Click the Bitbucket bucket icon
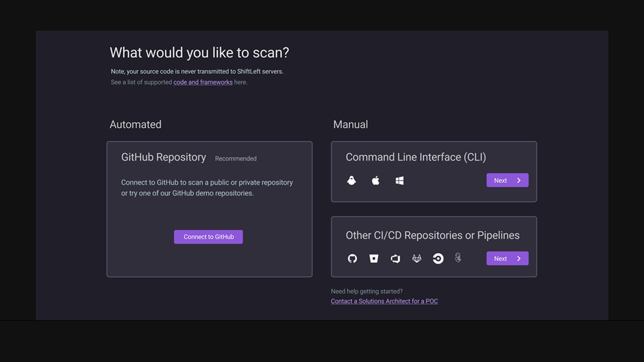The image size is (644, 362). point(374,258)
